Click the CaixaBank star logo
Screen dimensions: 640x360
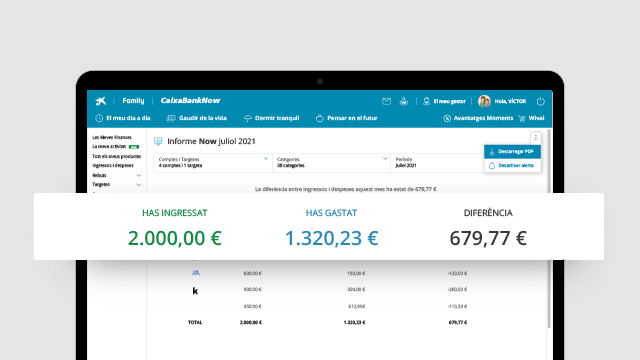[100, 101]
